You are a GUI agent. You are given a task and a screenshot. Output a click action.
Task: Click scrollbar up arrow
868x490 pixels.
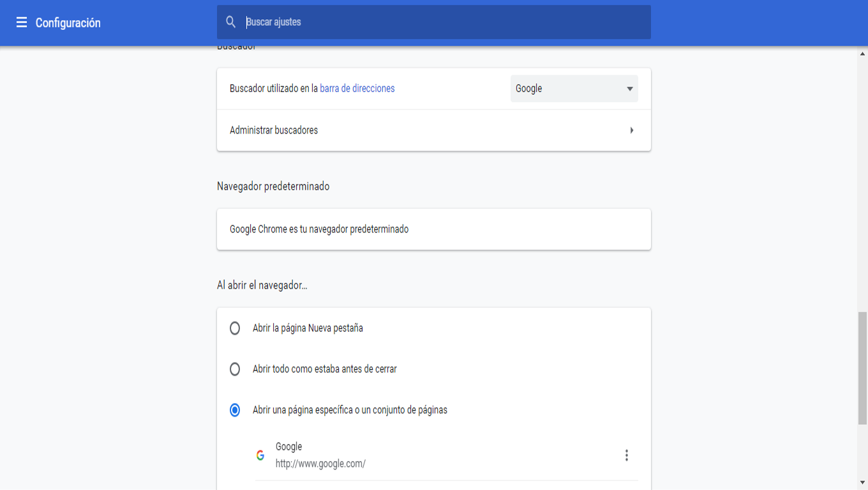[862, 54]
